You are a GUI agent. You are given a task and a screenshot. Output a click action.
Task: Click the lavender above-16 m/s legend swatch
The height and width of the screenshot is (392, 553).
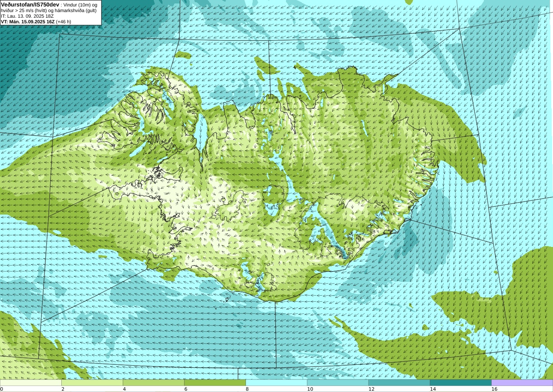point(522,383)
